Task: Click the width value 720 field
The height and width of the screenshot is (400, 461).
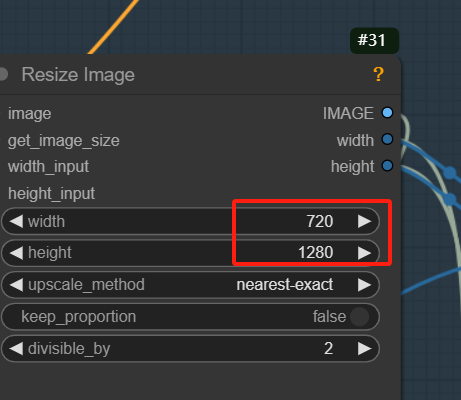Action: (x=190, y=221)
